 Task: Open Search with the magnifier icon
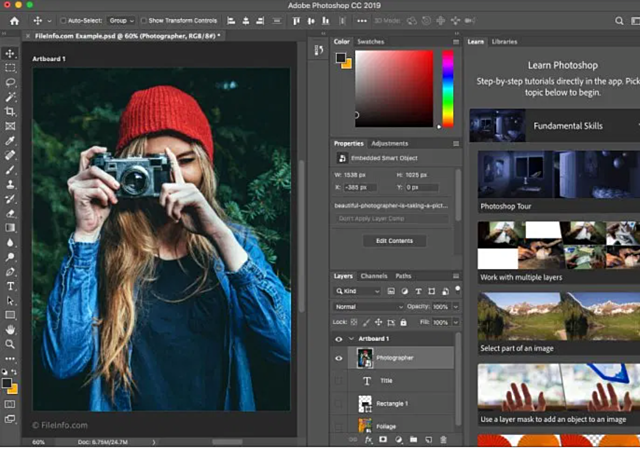coord(619,21)
